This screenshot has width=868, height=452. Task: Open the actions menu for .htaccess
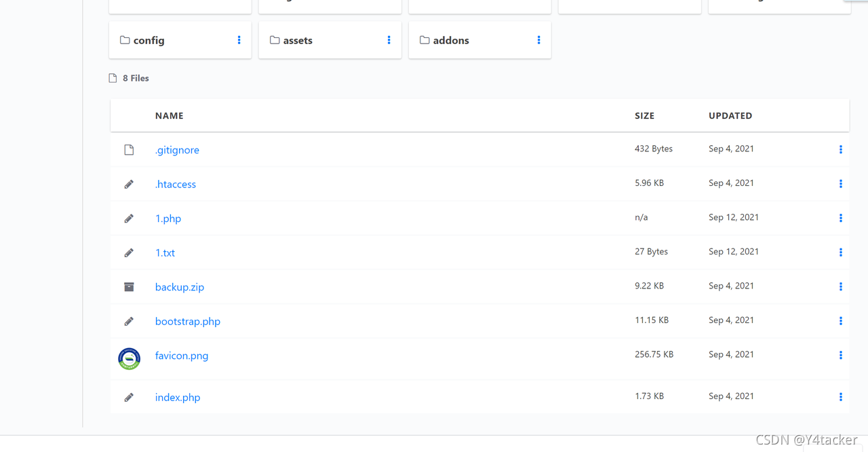[x=840, y=184]
